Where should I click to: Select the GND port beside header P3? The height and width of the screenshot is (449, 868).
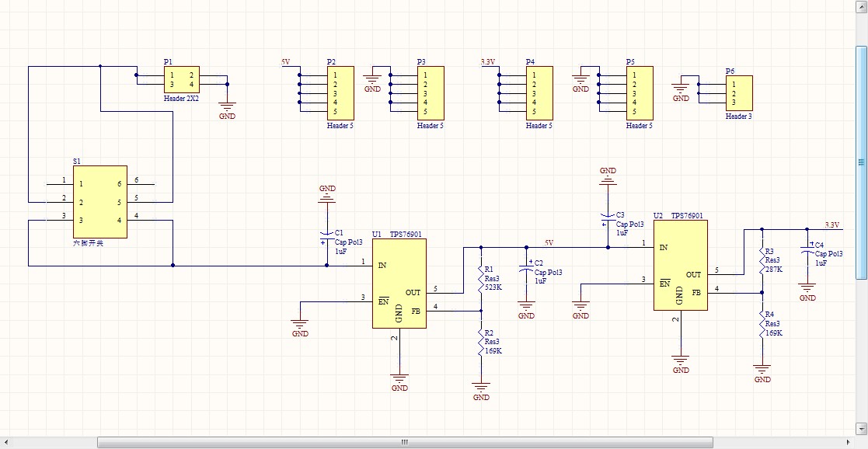click(x=372, y=83)
